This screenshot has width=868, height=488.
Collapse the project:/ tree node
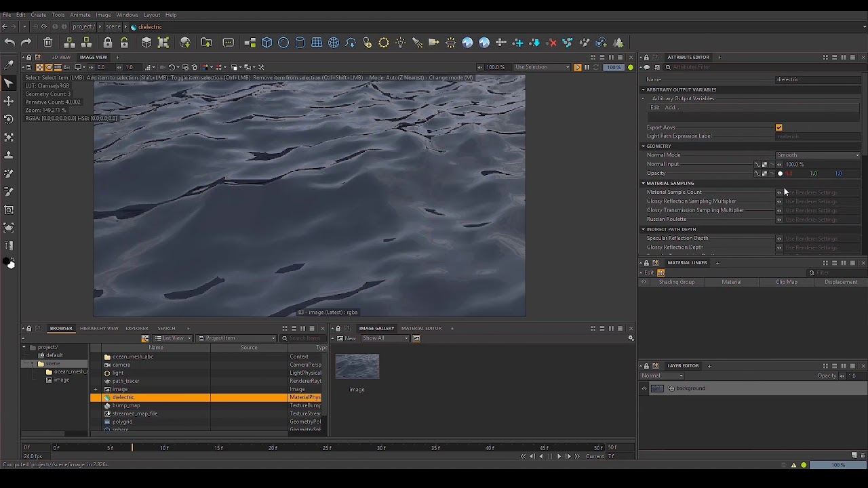tap(24, 347)
